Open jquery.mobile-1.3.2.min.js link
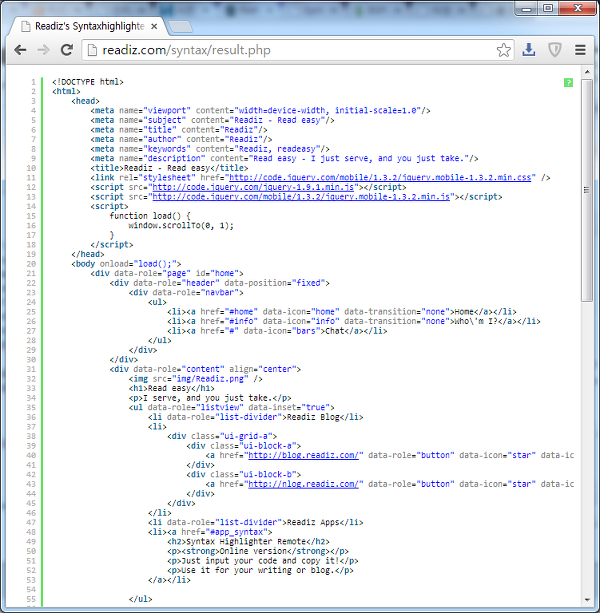Viewport: 600px width, 613px height. pos(301,197)
